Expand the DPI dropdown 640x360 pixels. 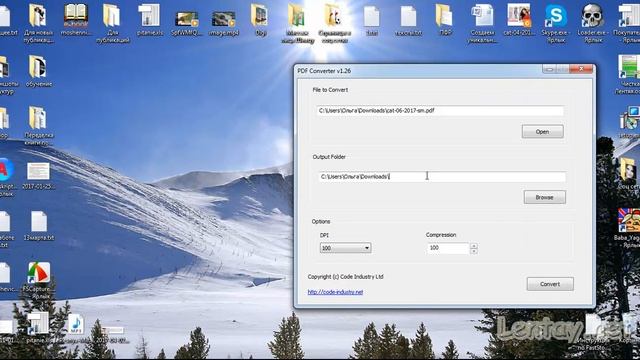click(345, 248)
